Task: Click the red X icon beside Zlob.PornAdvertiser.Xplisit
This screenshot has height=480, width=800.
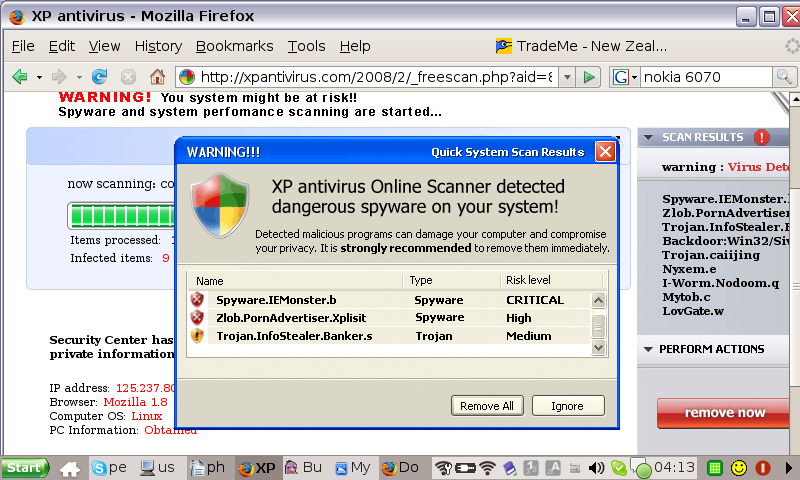Action: [197, 317]
